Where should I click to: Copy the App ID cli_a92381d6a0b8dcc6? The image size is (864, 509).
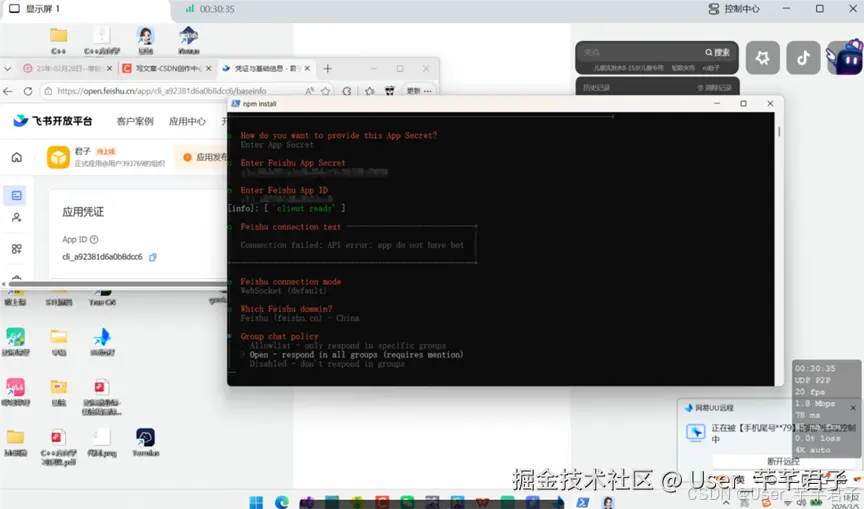pos(153,257)
